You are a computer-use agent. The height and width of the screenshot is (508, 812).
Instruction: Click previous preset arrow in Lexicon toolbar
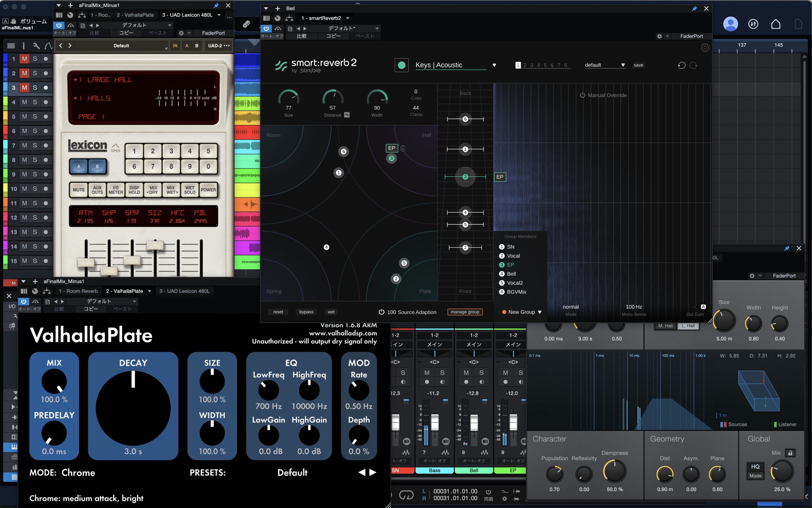coord(61,46)
